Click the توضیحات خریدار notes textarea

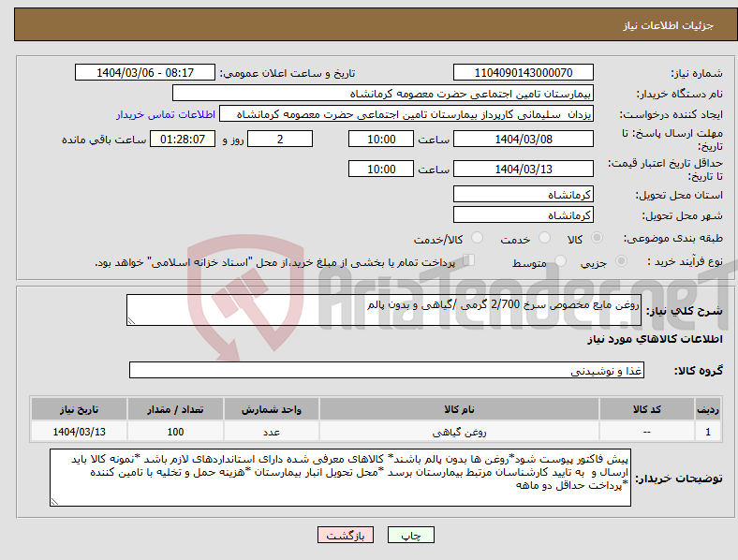click(x=340, y=478)
